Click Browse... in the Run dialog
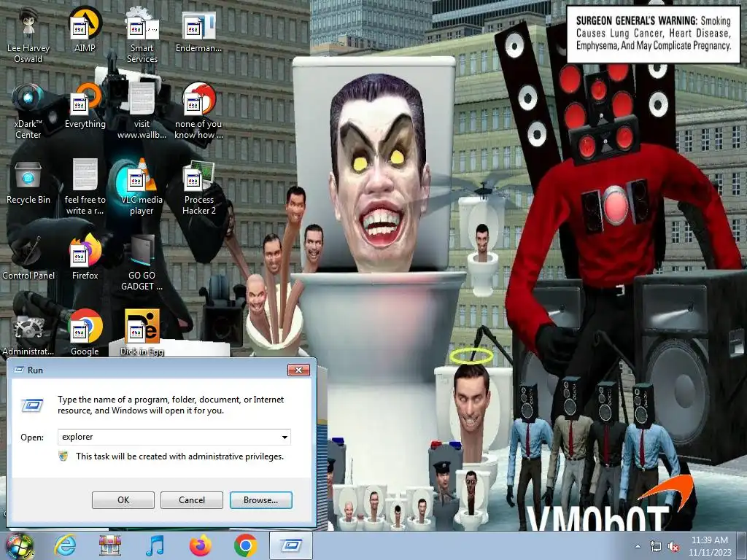Viewport: 747px width, 560px height. [260, 500]
